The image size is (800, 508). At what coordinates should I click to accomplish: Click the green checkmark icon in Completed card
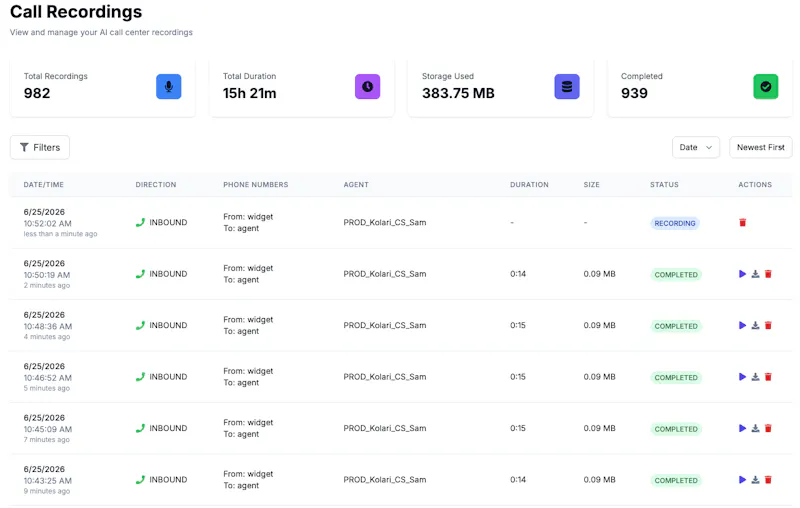tap(766, 87)
